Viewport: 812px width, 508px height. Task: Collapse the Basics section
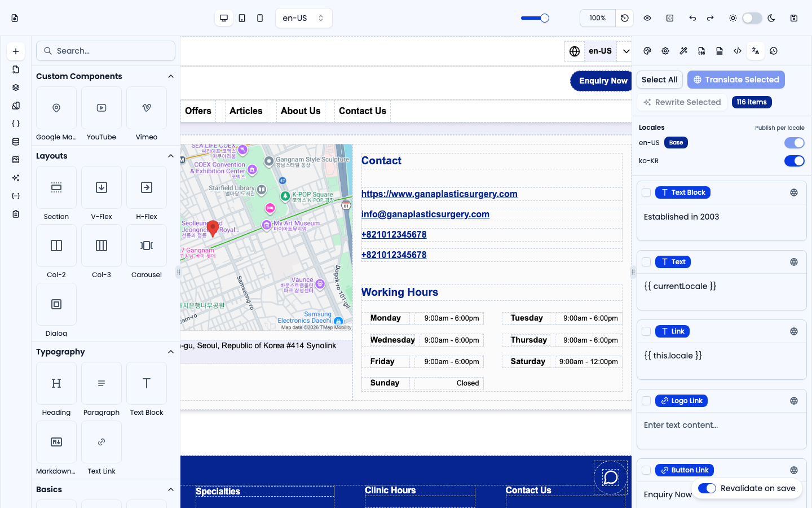click(x=171, y=489)
